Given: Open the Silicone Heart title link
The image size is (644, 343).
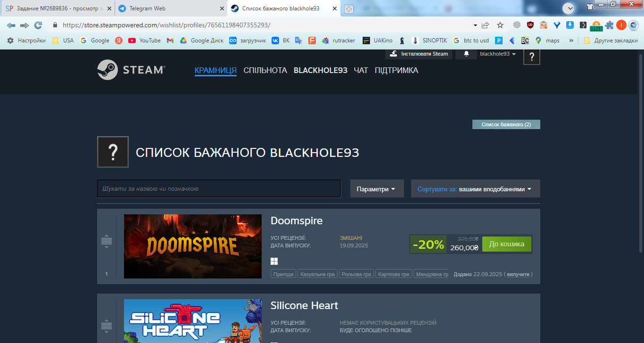Looking at the screenshot, I should [305, 305].
